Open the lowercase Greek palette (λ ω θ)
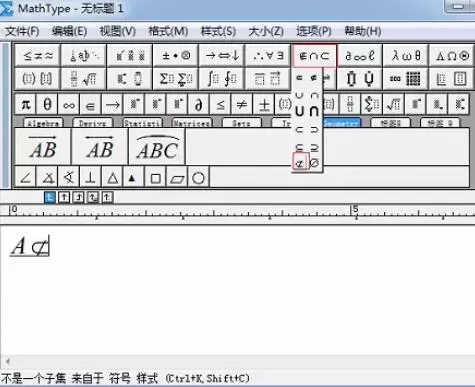Screen dimensions: 475x387 406,55
